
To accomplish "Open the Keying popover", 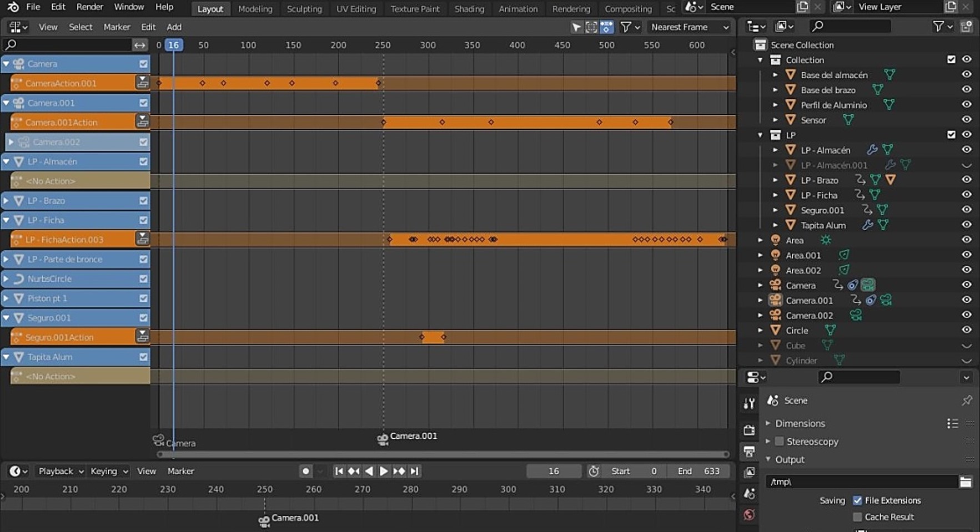I will click(109, 471).
